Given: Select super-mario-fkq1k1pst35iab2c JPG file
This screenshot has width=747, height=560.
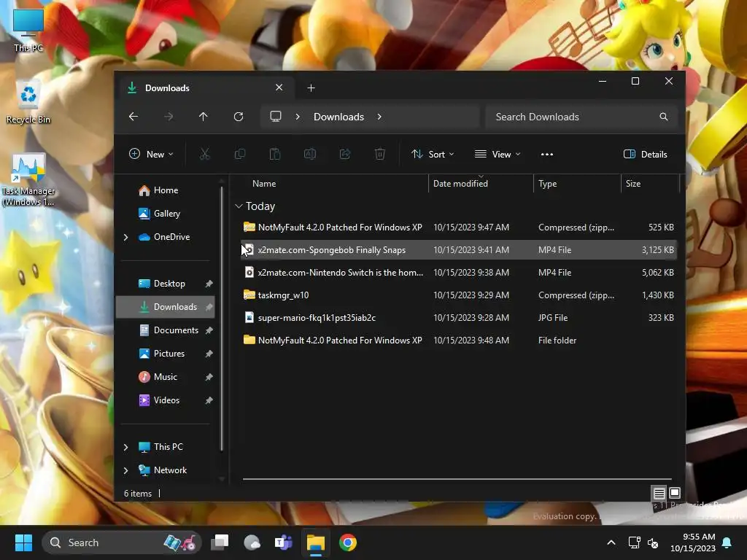Looking at the screenshot, I should (x=458, y=318).
